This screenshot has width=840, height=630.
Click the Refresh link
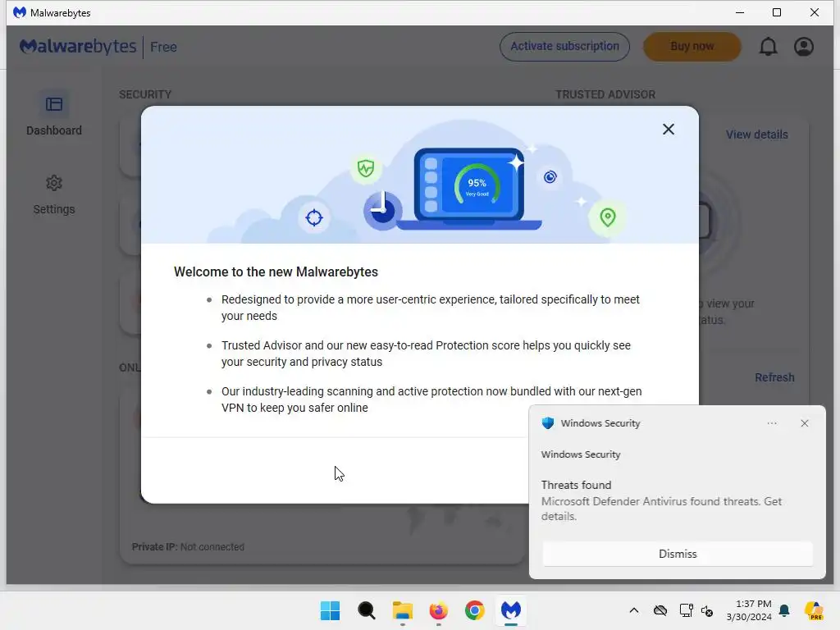click(774, 377)
